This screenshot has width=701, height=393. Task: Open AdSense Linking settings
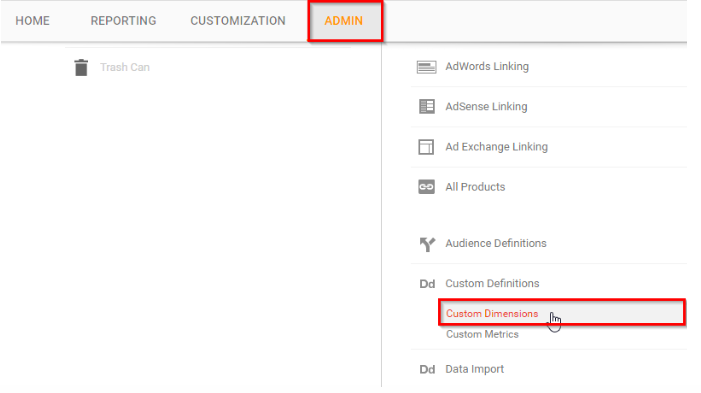tap(486, 107)
